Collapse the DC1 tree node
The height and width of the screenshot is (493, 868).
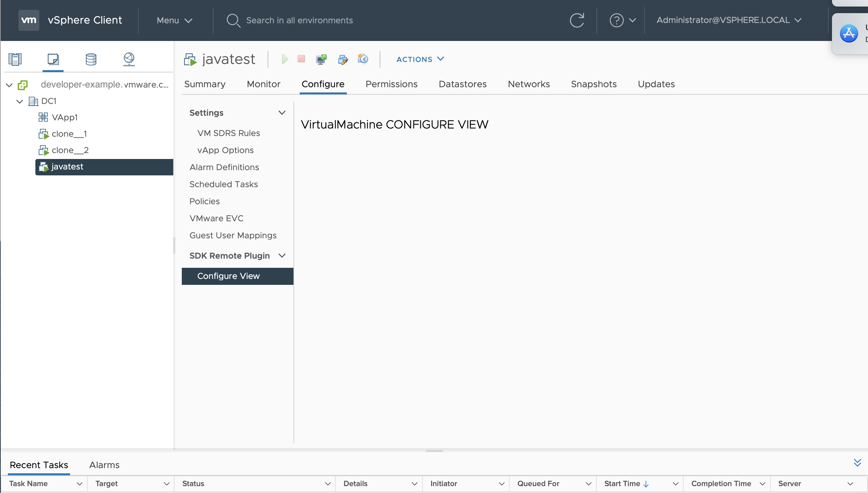tap(20, 101)
